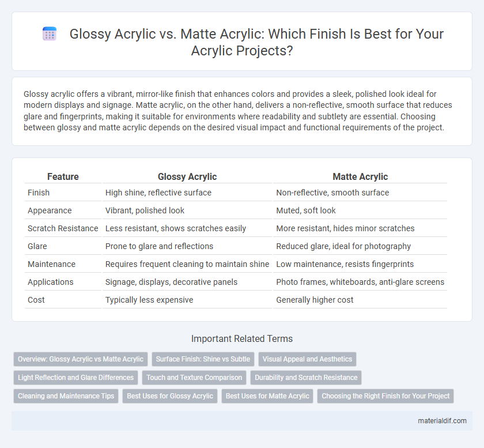The width and height of the screenshot is (484, 448).
Task: Open Choosing the Right Finish for Your Project
Action: 385,396
